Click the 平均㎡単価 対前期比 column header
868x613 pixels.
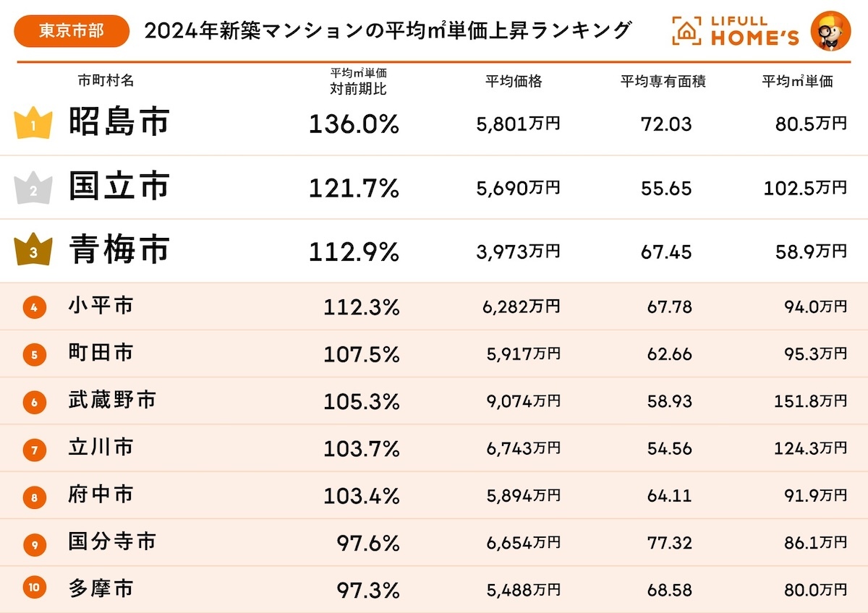(x=359, y=82)
